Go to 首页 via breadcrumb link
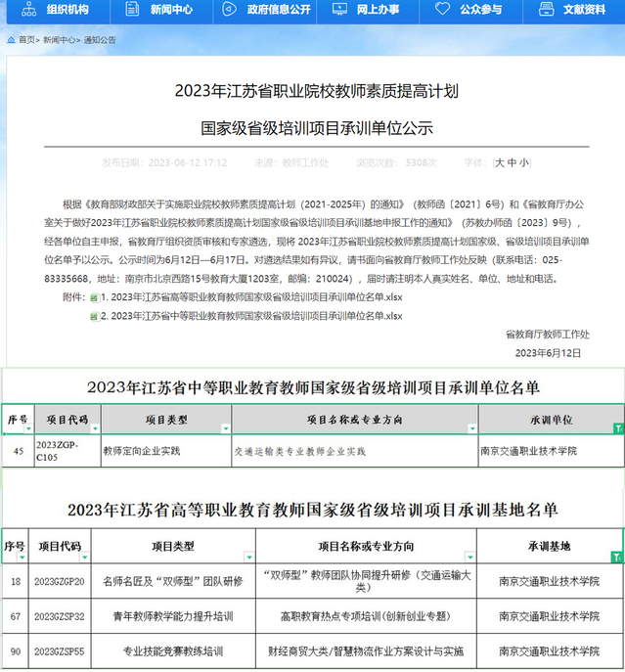This screenshot has height=672, width=625. tap(25, 41)
